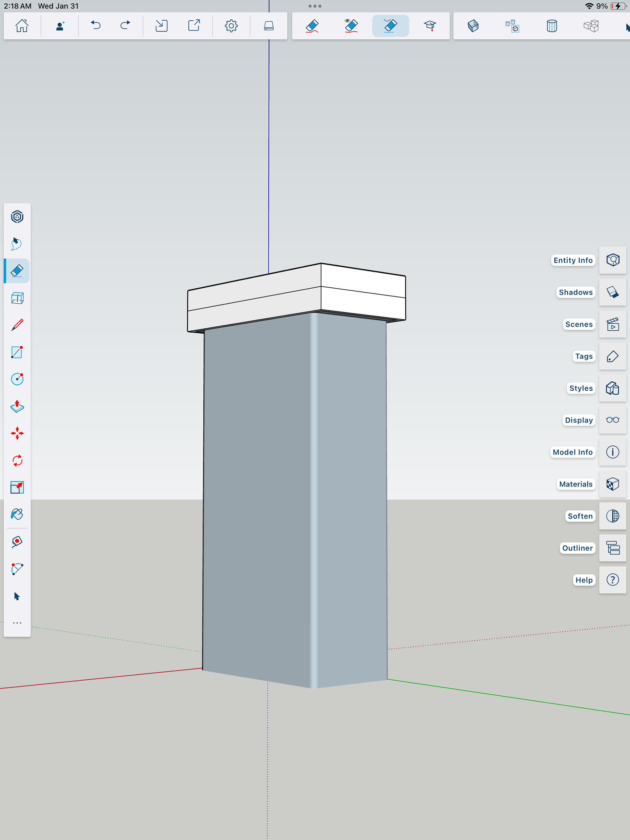Select the Rectangle shape tool
630x840 pixels.
point(17,352)
